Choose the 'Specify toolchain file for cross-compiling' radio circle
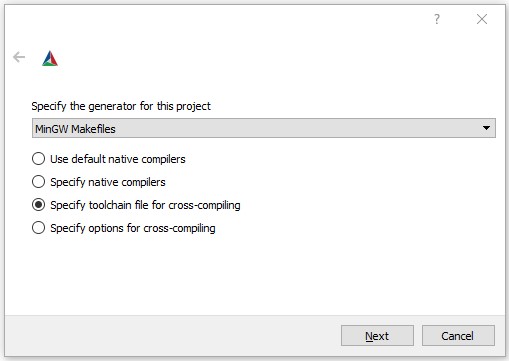 click(x=38, y=205)
